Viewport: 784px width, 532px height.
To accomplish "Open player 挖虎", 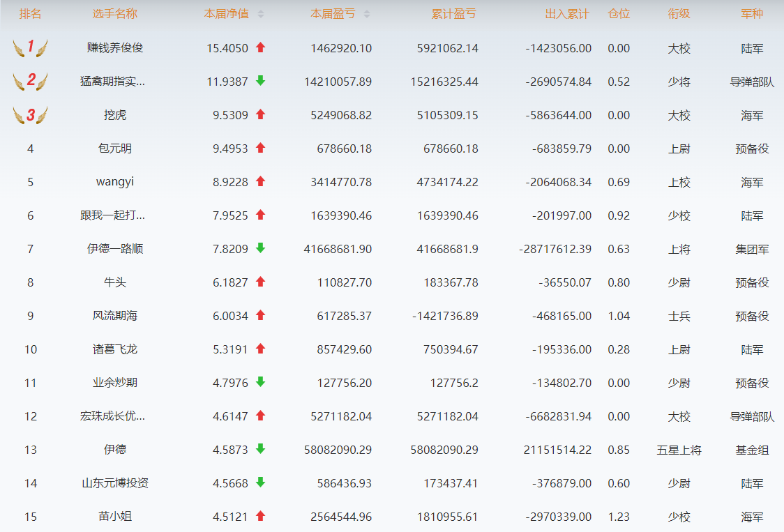I will [x=115, y=115].
